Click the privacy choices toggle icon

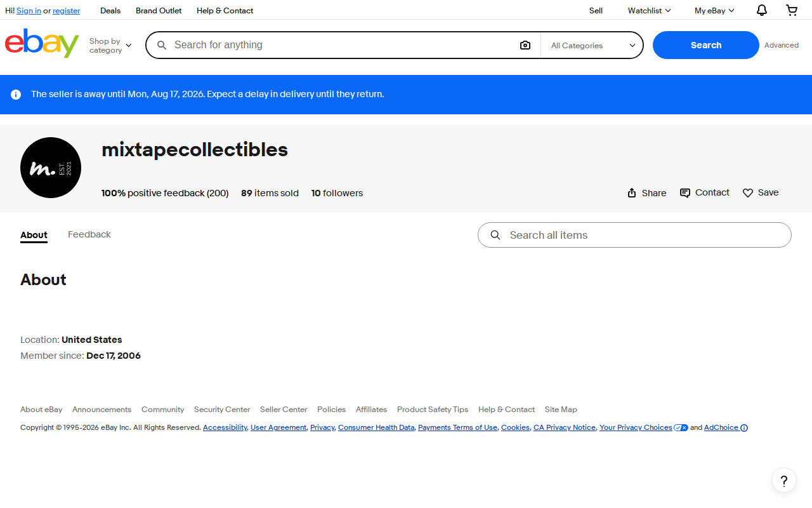pos(681,428)
